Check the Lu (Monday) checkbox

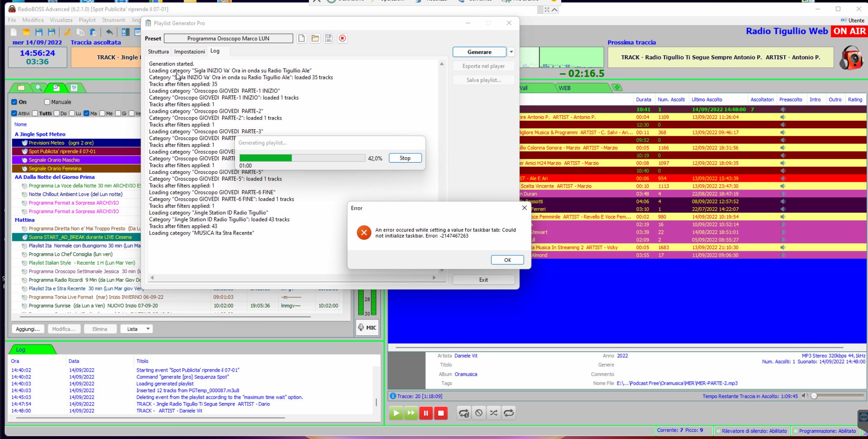pos(72,113)
